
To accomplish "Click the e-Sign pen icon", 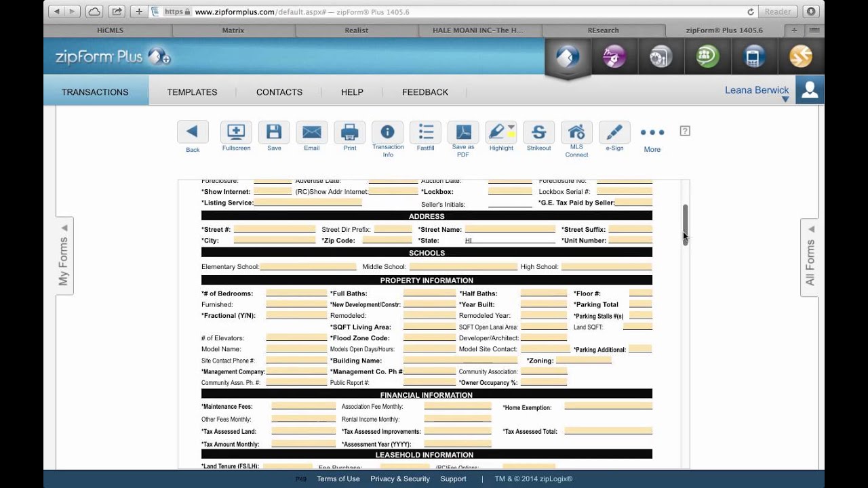I will click(614, 132).
